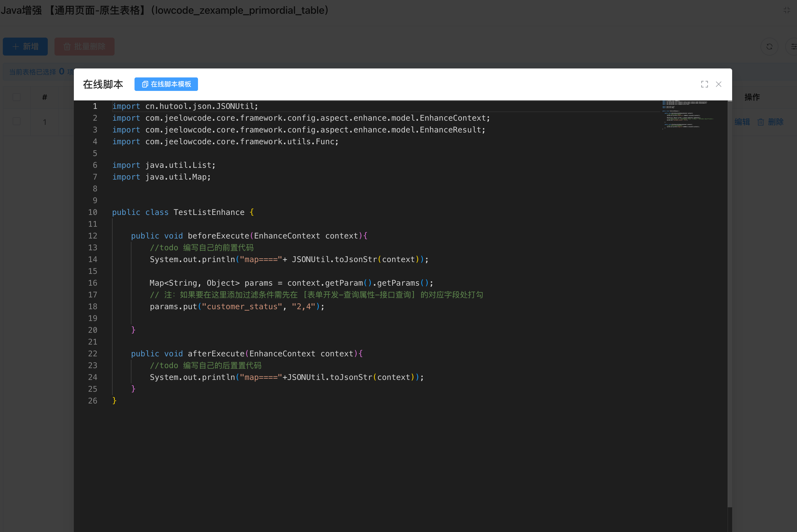
Task: Click the "customer_status" string in code
Action: coord(242,307)
